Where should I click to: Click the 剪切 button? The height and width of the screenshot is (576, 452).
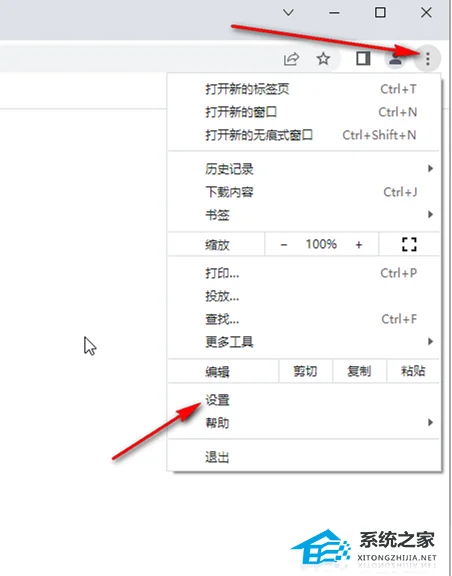pos(305,371)
